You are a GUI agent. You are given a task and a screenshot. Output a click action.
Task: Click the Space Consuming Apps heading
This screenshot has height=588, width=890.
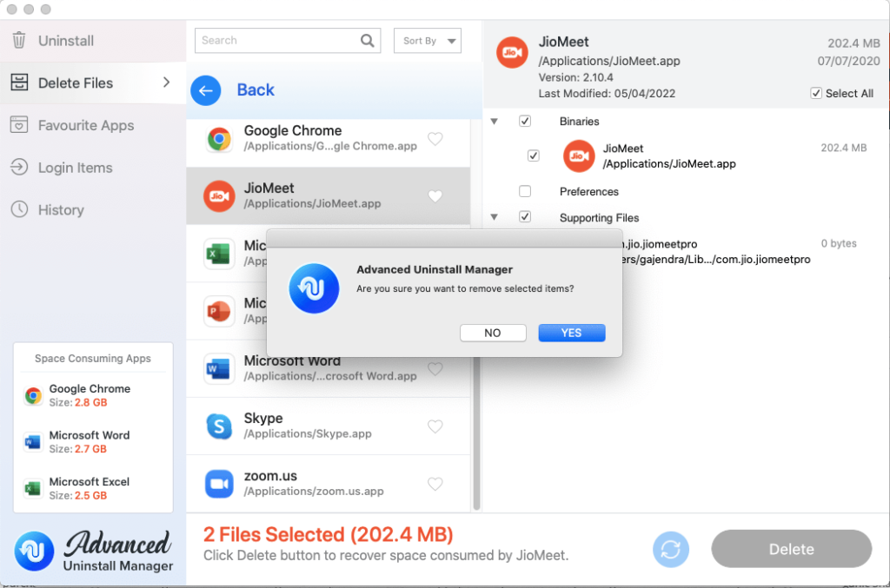pos(92,359)
